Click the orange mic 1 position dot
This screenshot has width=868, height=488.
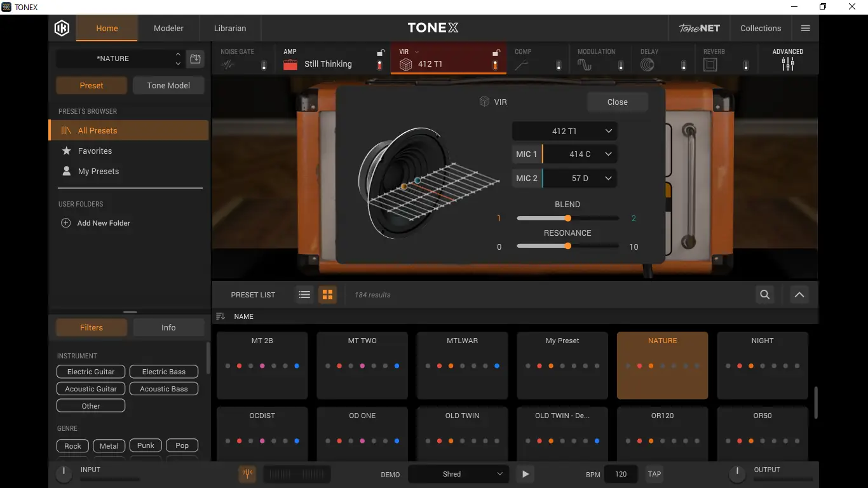pyautogui.click(x=404, y=187)
